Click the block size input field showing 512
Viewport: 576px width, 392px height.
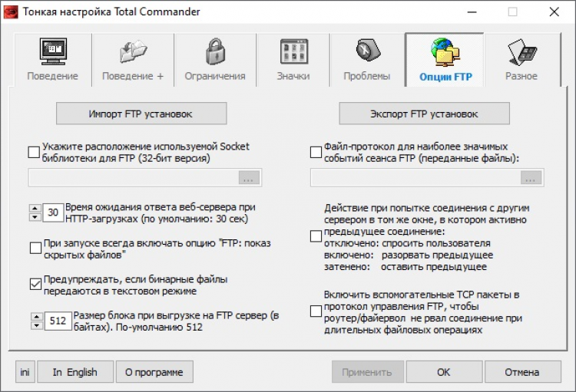click(x=57, y=321)
